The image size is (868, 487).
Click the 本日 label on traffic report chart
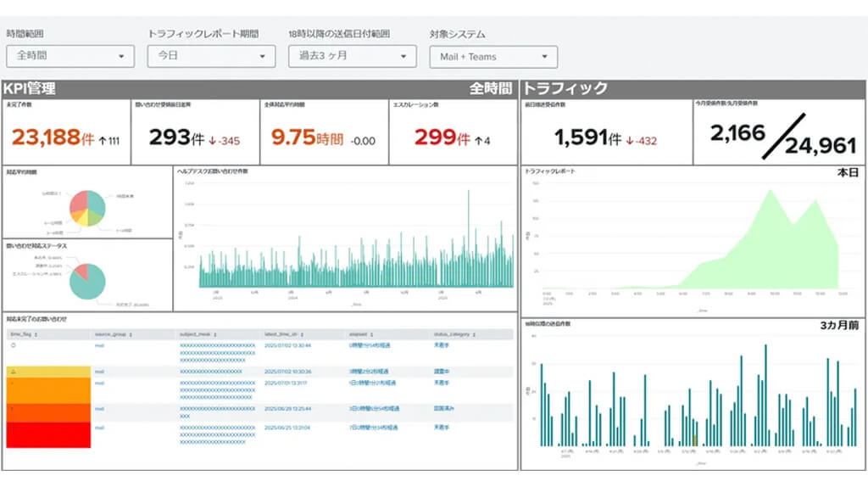(848, 173)
